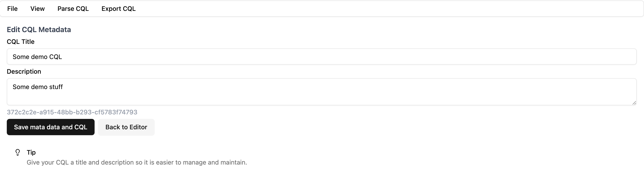Click the CQL Title label
The image size is (644, 184).
21,41
